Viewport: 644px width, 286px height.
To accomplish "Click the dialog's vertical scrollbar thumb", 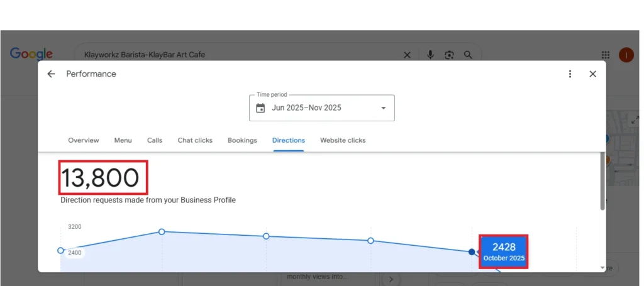I will (602, 181).
